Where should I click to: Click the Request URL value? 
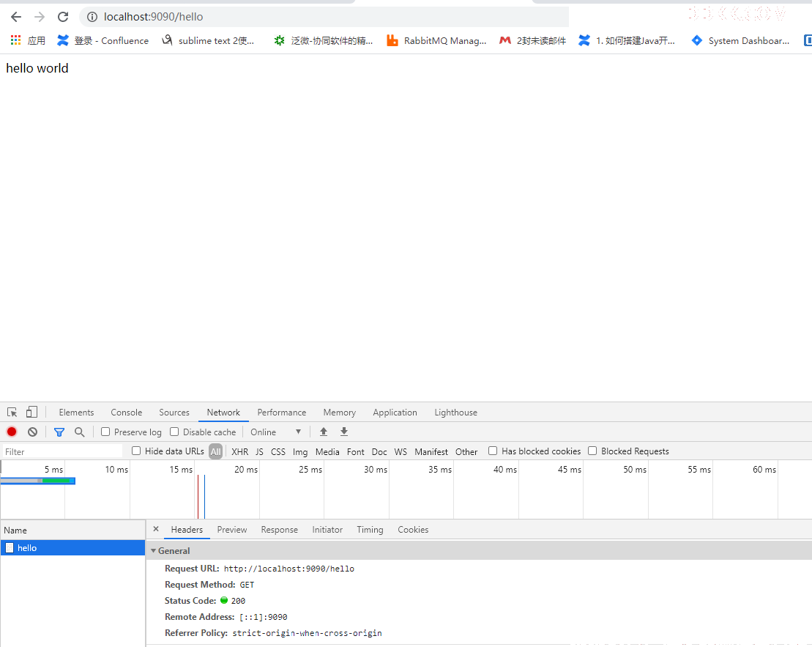click(289, 569)
